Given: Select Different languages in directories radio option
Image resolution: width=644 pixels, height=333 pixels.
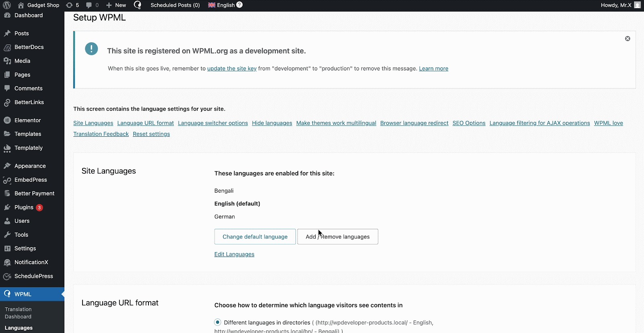Looking at the screenshot, I should pos(218,322).
